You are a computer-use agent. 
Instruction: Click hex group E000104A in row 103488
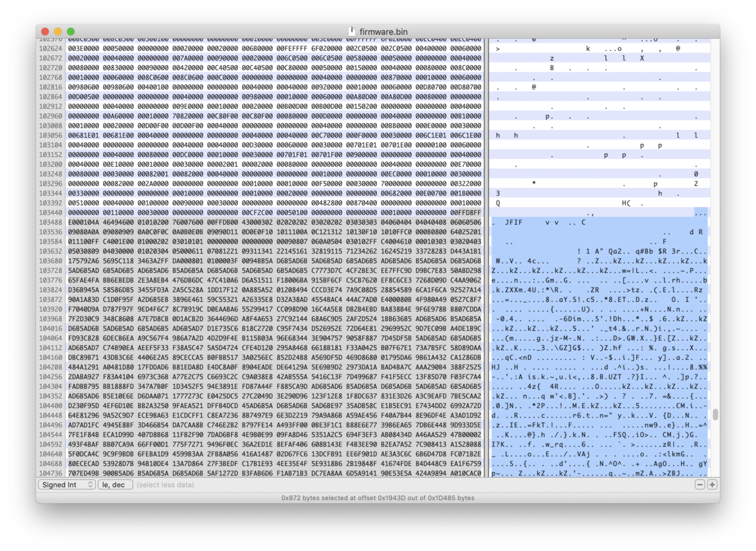(x=84, y=223)
